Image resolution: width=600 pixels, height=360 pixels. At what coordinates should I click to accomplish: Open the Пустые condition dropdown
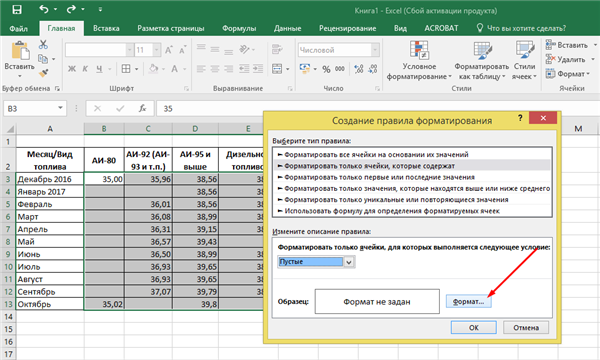click(x=349, y=262)
